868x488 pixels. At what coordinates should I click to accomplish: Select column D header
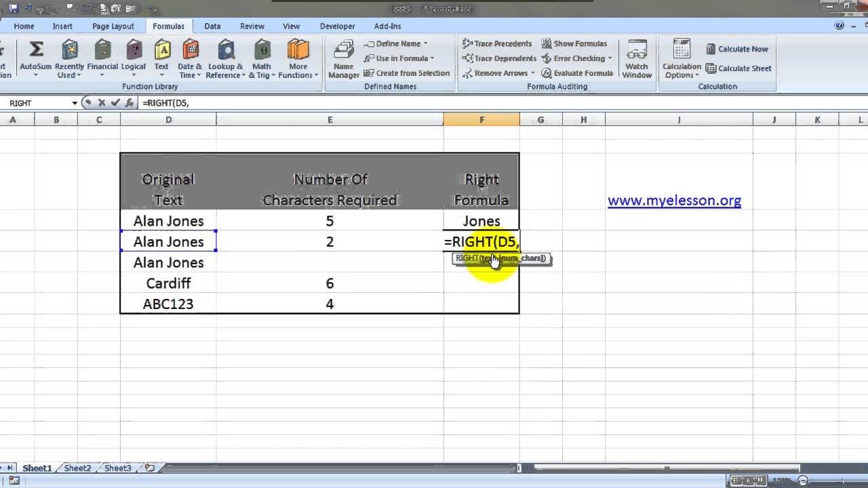[x=168, y=120]
